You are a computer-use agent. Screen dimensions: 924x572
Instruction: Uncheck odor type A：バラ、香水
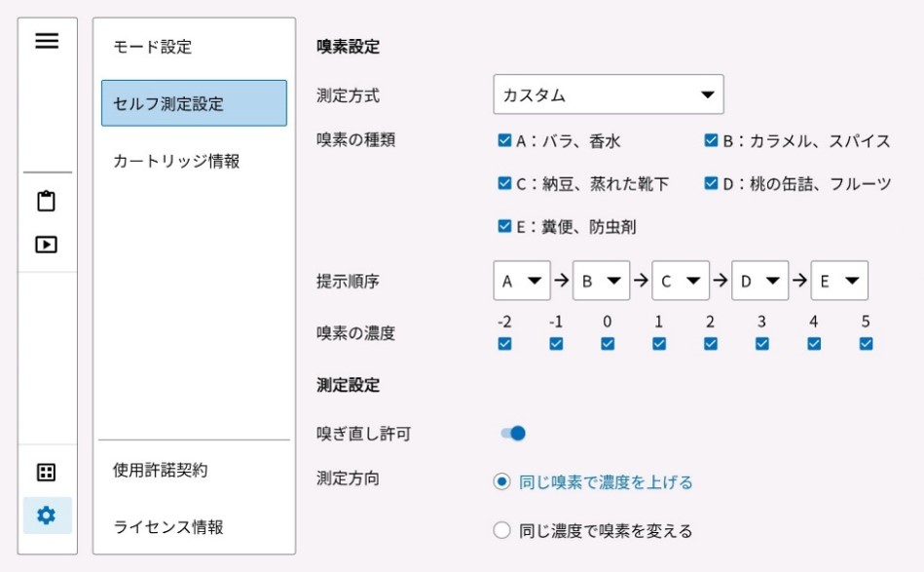click(x=504, y=140)
